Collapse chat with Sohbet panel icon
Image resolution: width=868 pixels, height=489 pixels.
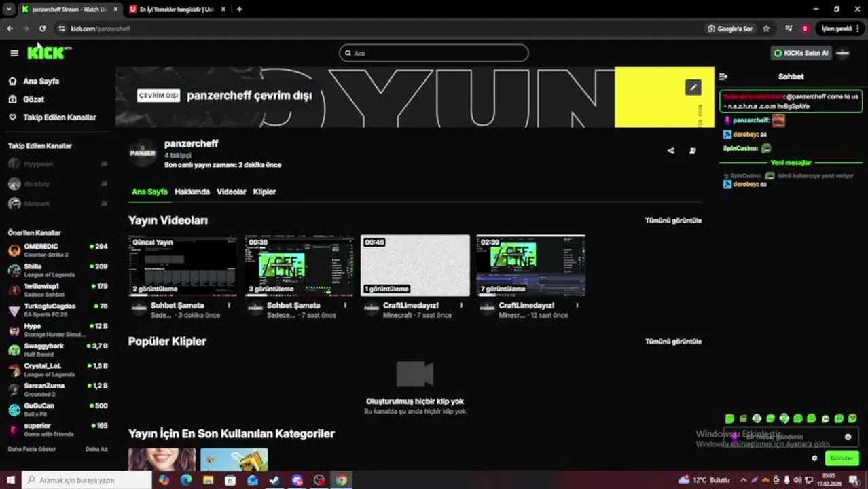[723, 77]
